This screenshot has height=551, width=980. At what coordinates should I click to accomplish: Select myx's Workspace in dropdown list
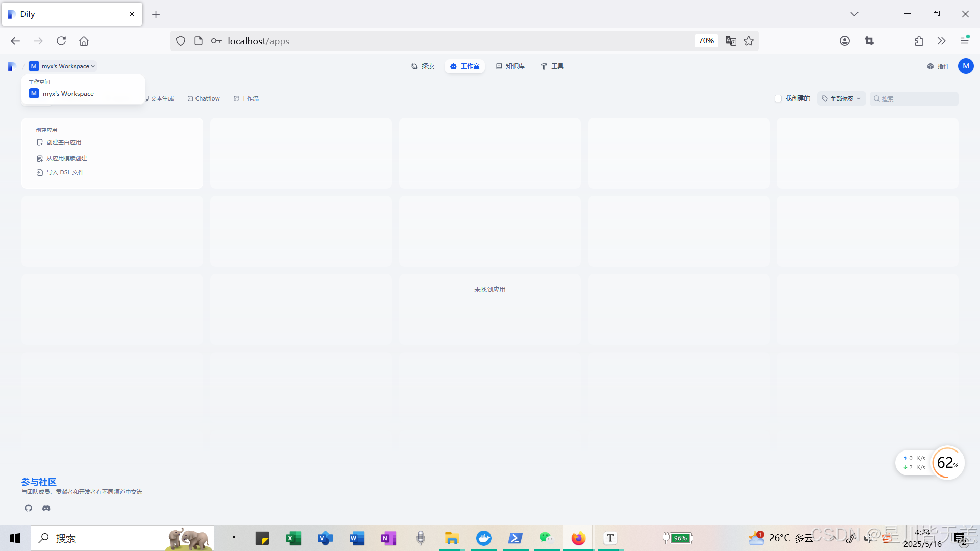(68, 94)
